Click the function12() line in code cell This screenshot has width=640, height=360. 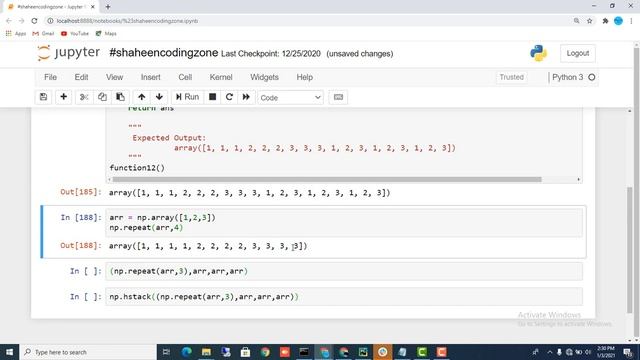coord(137,168)
